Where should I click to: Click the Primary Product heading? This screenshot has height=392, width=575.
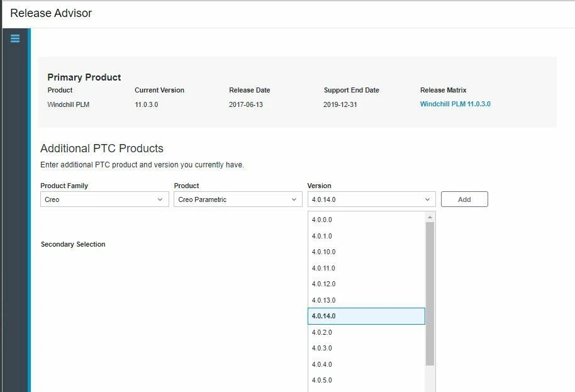tap(84, 77)
